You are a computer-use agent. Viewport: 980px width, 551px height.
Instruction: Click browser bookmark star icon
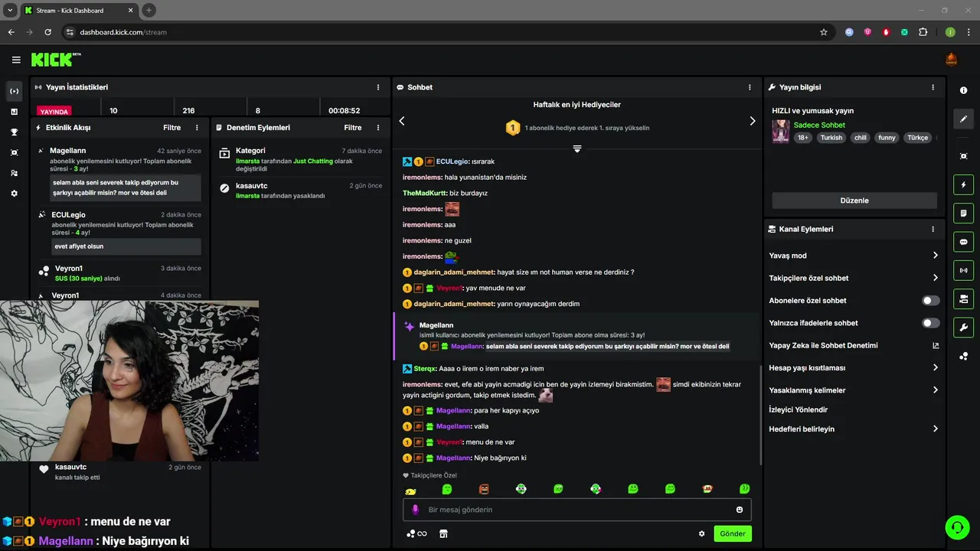[824, 32]
